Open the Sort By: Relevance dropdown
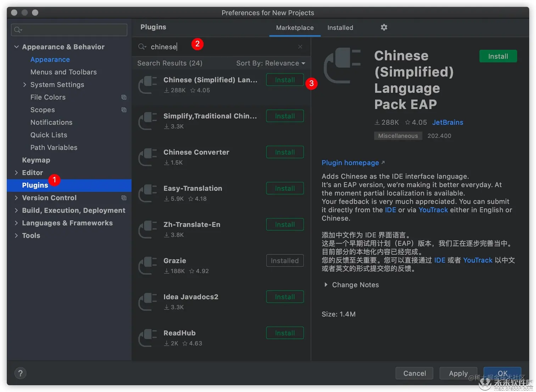 [x=271, y=63]
